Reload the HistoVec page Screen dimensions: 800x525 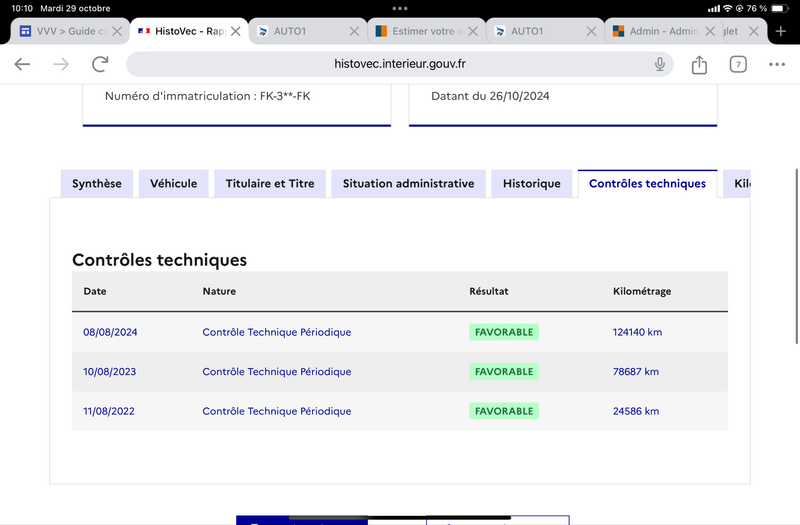pos(100,64)
